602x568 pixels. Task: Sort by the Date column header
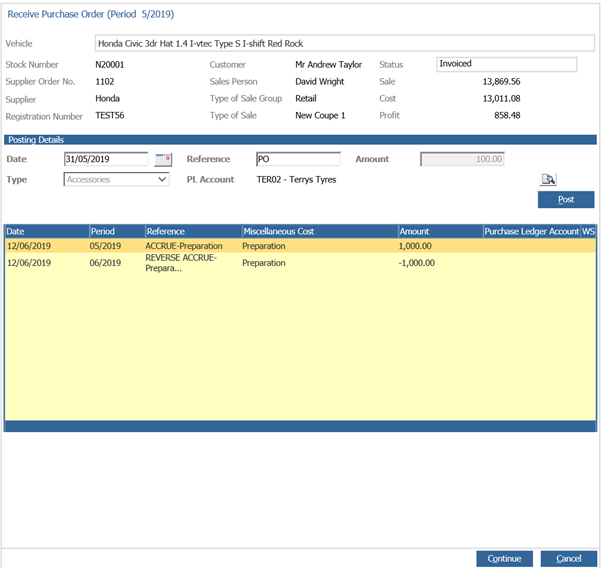pyautogui.click(x=47, y=231)
